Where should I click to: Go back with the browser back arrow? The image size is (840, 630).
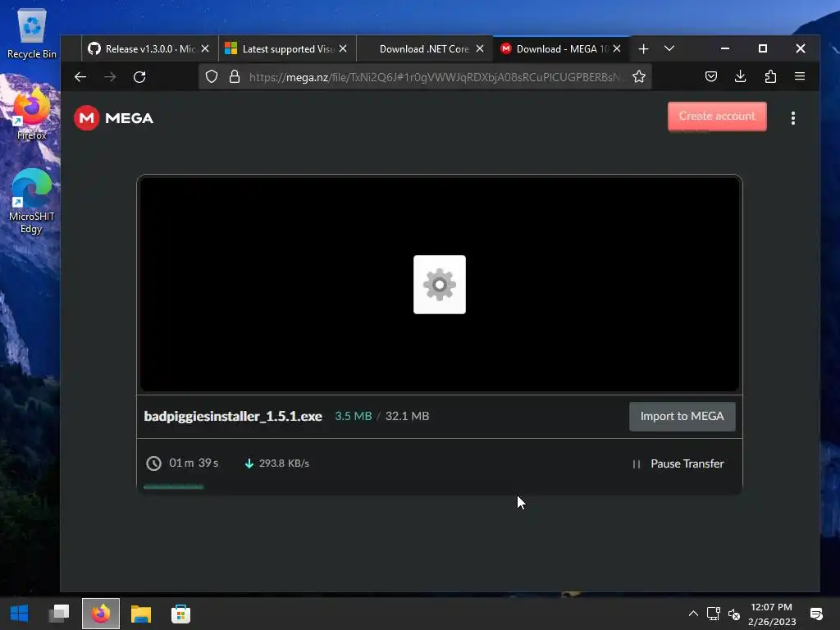pos(80,77)
